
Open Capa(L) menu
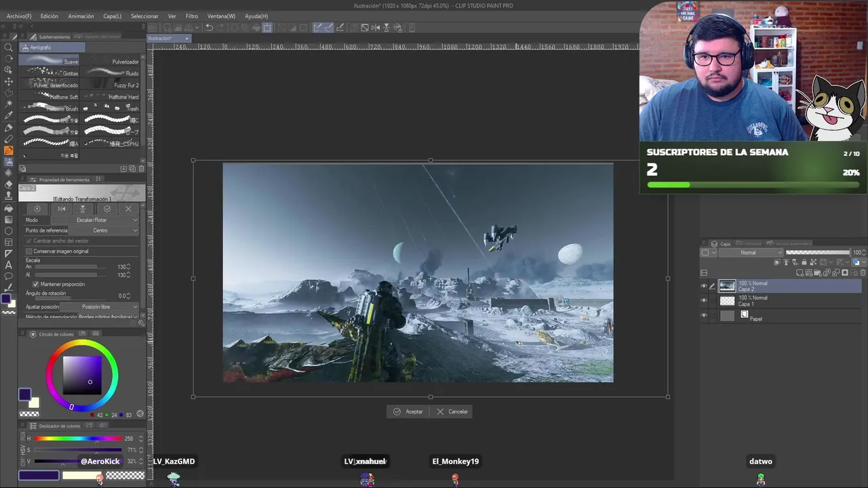pyautogui.click(x=113, y=16)
